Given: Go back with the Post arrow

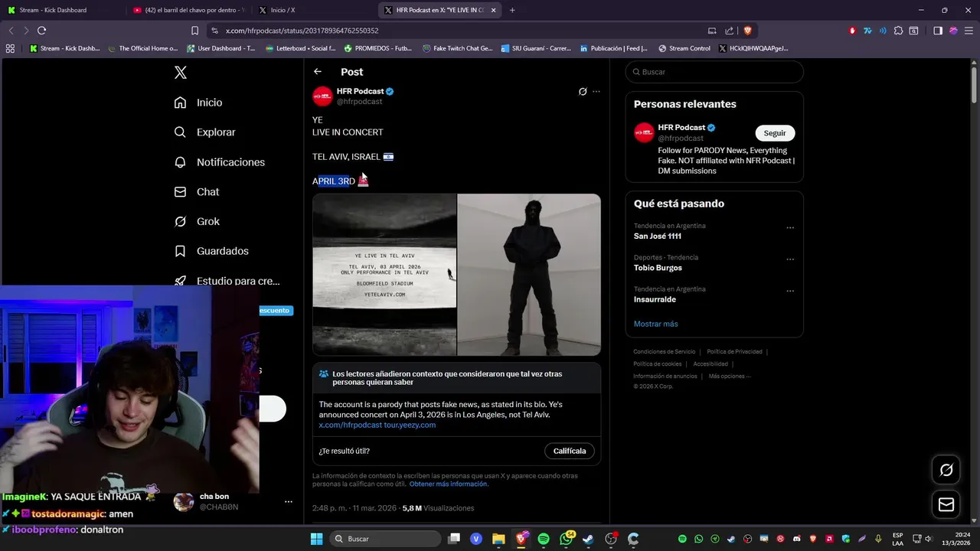Looking at the screenshot, I should [318, 72].
